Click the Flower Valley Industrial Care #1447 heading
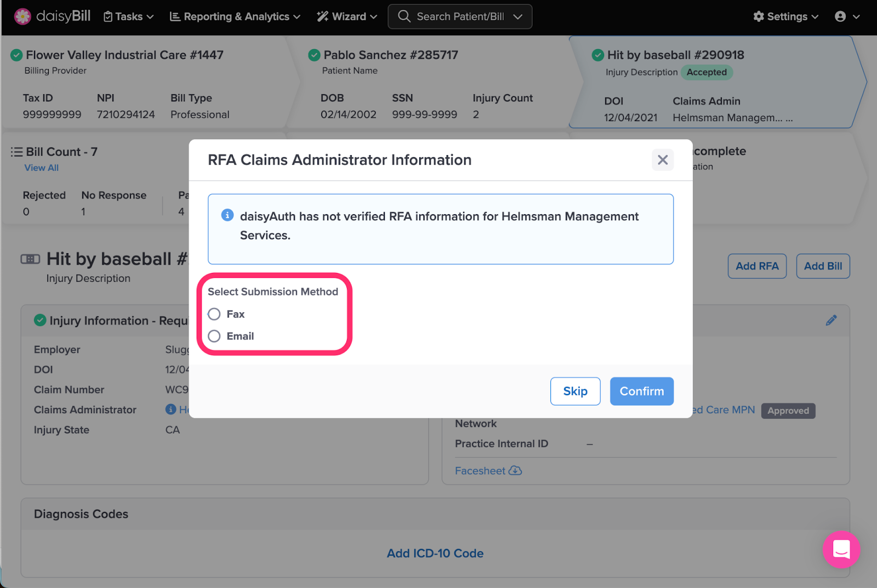Screen dimensions: 877x588 pos(124,55)
